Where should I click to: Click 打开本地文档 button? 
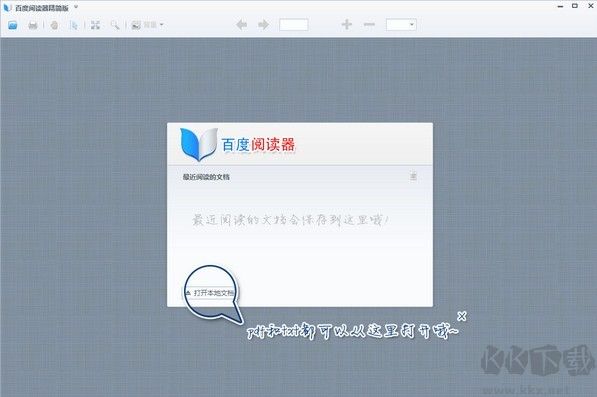click(x=210, y=293)
